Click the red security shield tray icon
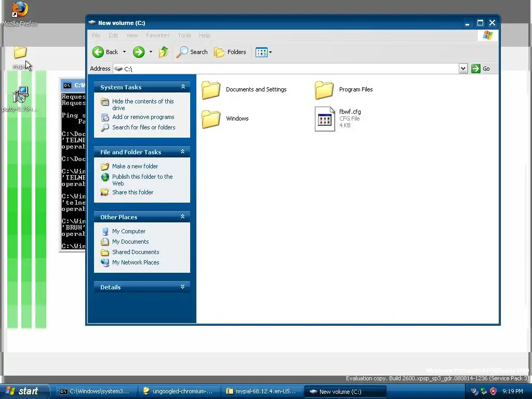Screen dimensions: 532x399 (494, 391)
